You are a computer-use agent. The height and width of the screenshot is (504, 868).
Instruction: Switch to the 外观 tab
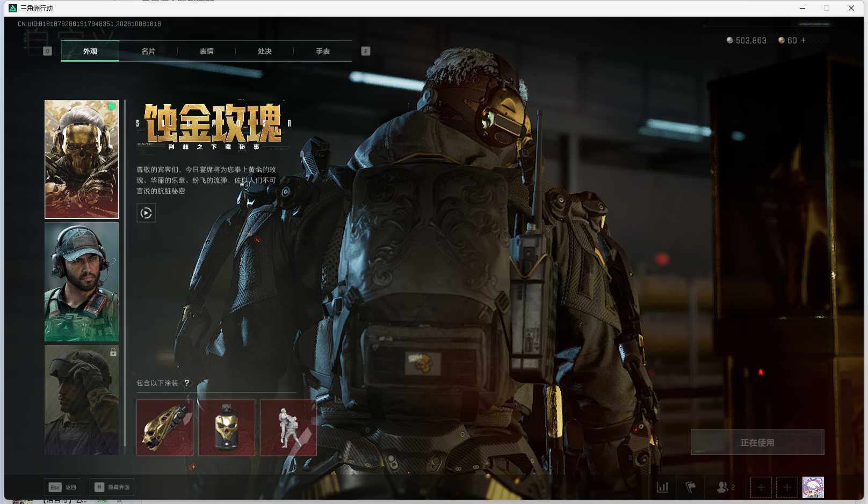[90, 51]
